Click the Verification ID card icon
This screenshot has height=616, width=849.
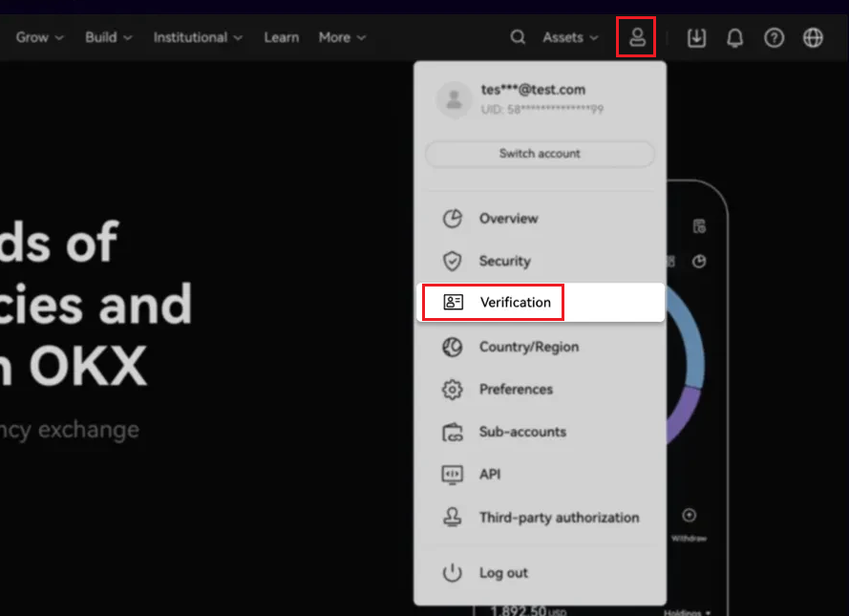pyautogui.click(x=454, y=302)
